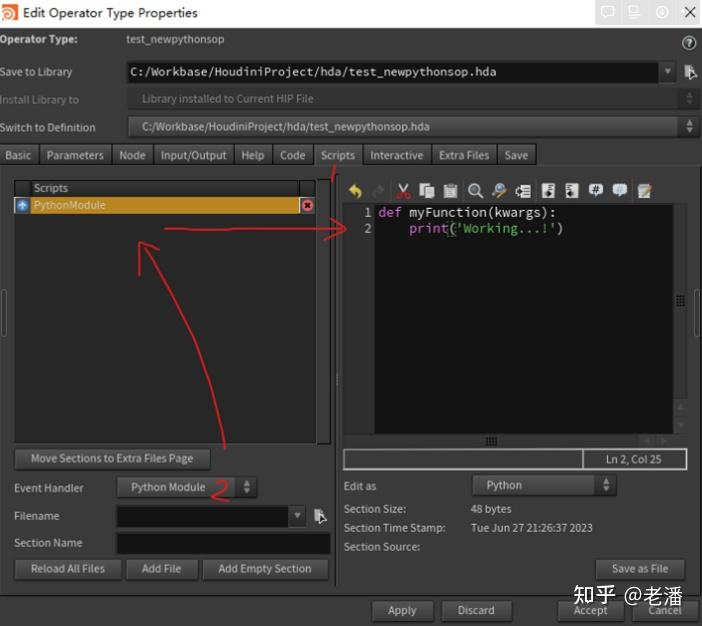Click Move Sections to Extra Files Page
Viewport: 702px width, 626px height.
tap(112, 459)
